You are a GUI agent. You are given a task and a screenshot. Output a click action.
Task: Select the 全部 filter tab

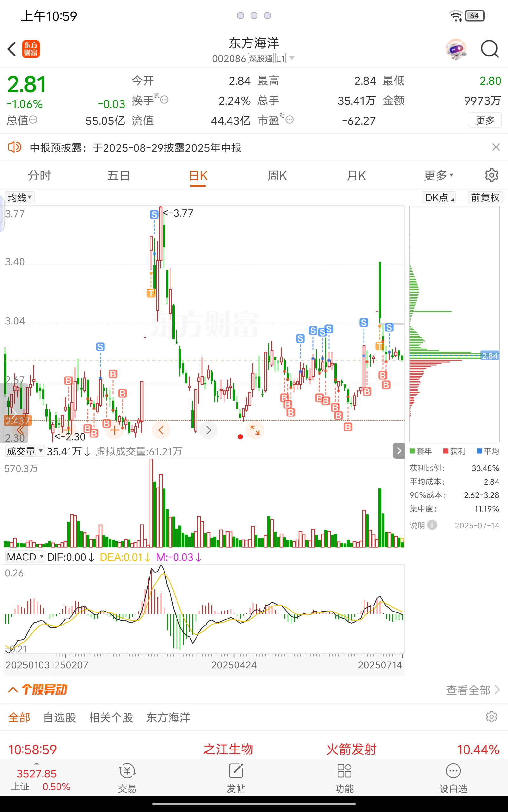[19, 717]
